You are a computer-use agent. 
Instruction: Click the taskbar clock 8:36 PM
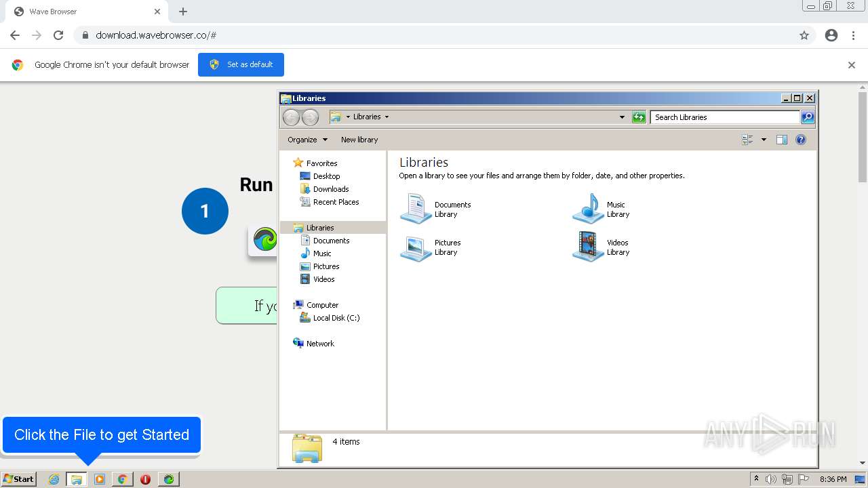(833, 479)
